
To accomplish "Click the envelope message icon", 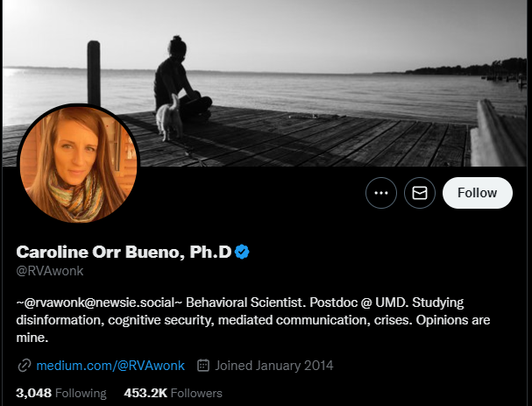I will click(x=420, y=193).
